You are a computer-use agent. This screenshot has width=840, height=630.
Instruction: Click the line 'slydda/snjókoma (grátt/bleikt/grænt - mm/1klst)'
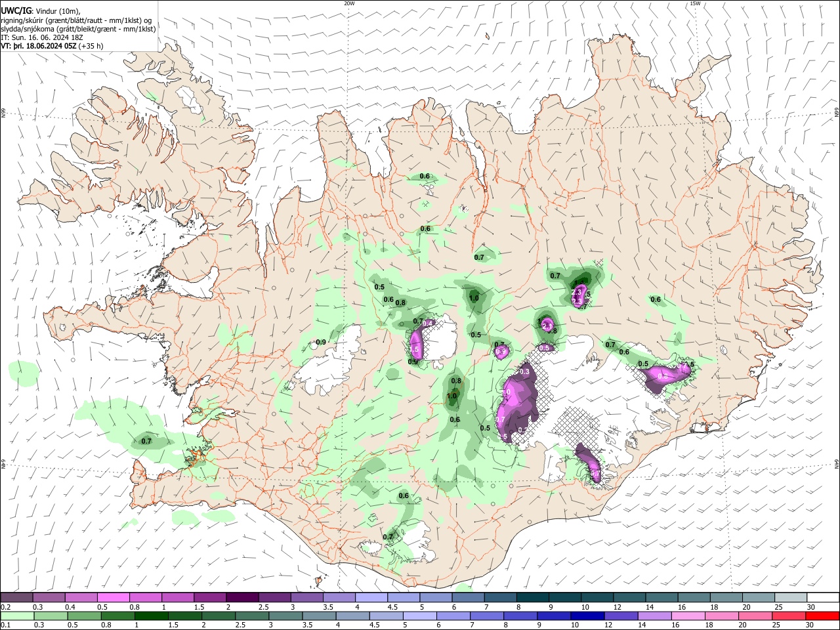pyautogui.click(x=78, y=29)
